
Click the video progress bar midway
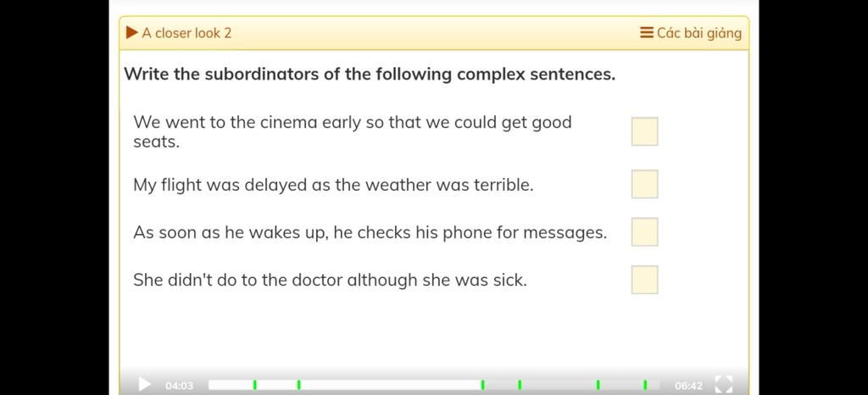click(x=434, y=385)
